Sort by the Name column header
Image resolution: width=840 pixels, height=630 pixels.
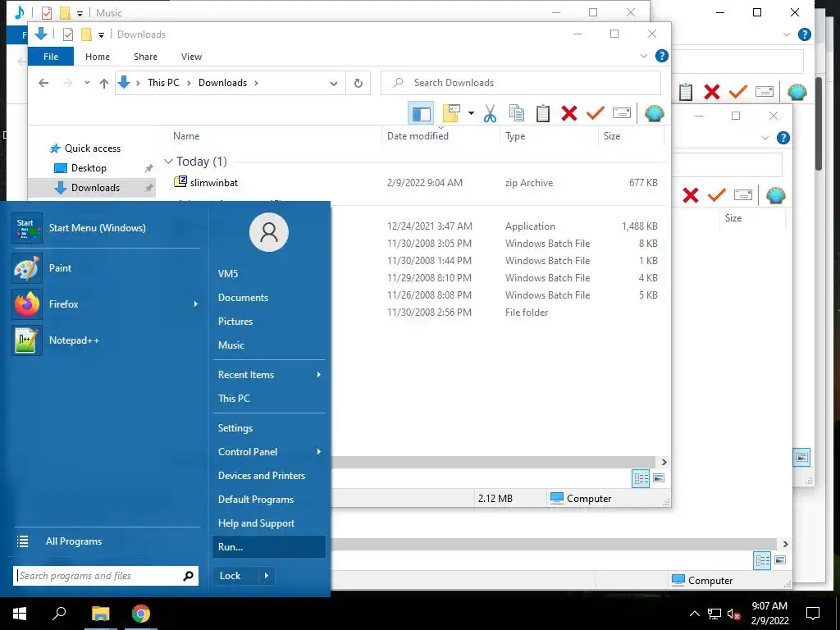[186, 136]
